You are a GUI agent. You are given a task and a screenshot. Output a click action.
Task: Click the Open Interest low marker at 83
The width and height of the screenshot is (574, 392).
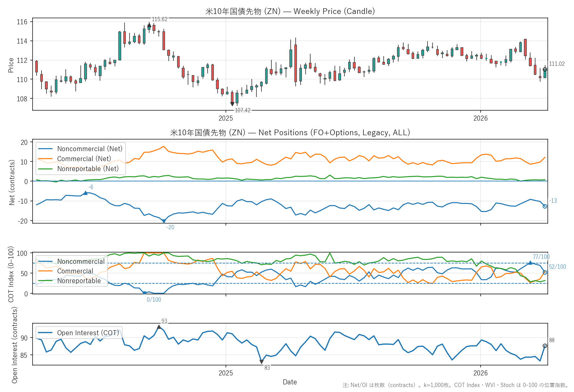[261, 362]
